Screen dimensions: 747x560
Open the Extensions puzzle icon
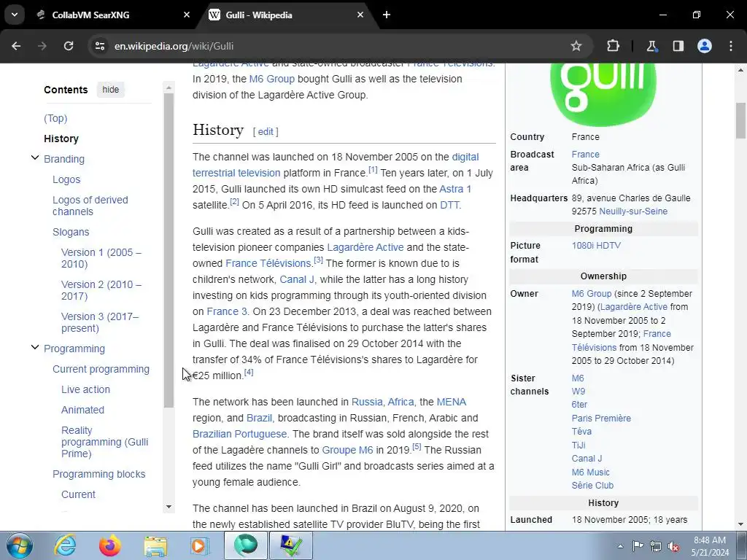[x=613, y=46]
